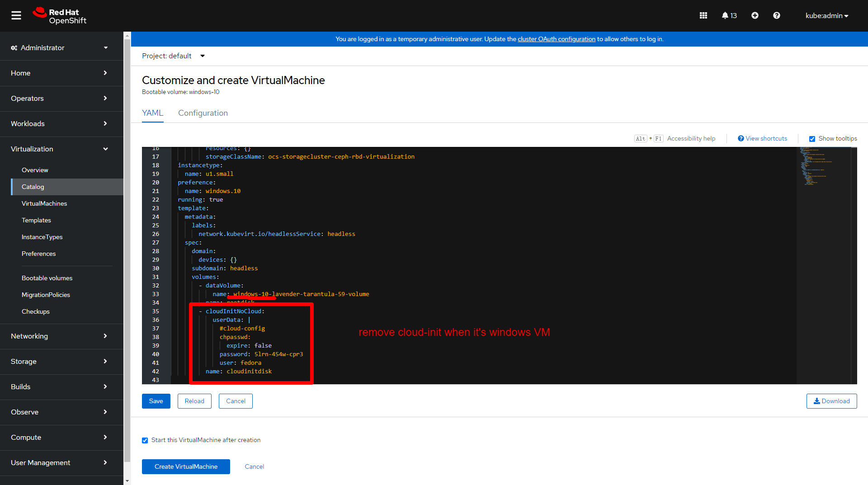868x485 pixels.
Task: Switch to the YAML tab
Action: (x=153, y=113)
